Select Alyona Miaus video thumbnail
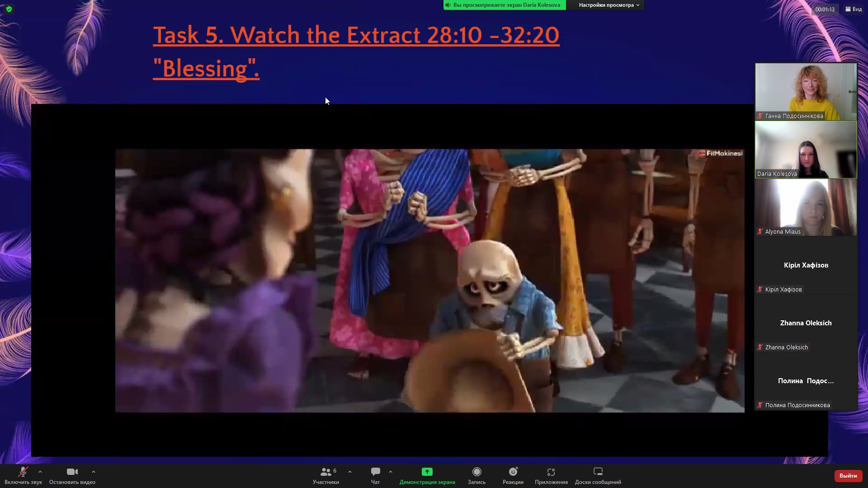868x488 pixels. pyautogui.click(x=806, y=207)
